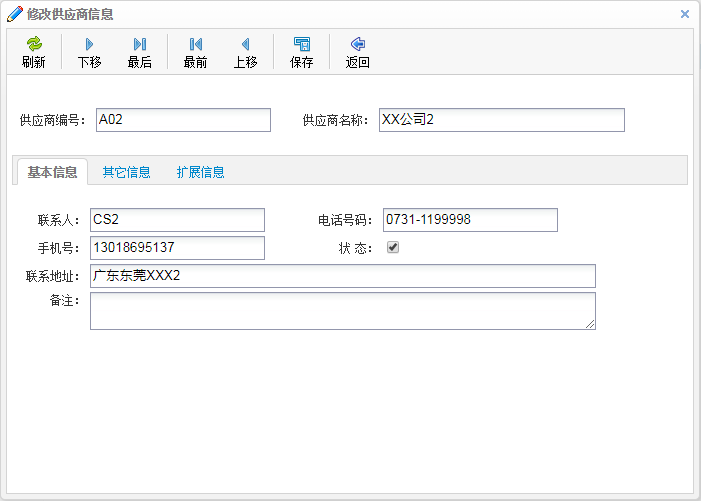Move to next record with 下移

89,52
